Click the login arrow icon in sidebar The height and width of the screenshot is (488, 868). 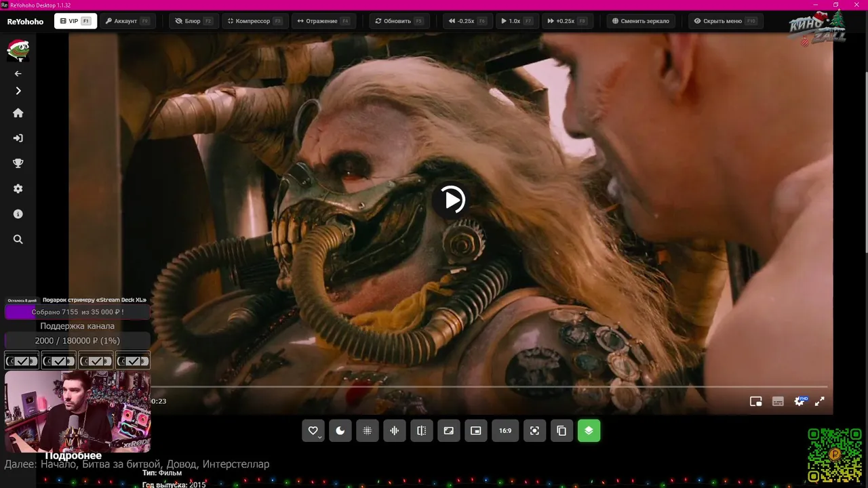click(18, 138)
